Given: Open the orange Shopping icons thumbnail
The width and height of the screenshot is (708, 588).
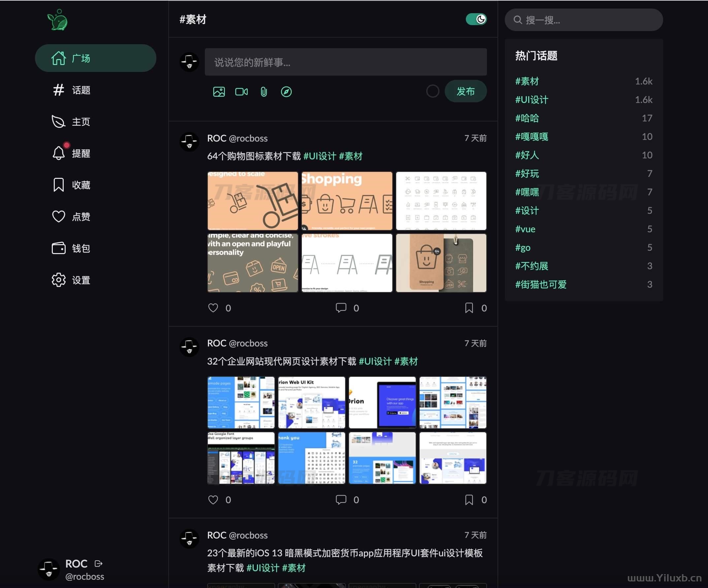Looking at the screenshot, I should [x=347, y=201].
